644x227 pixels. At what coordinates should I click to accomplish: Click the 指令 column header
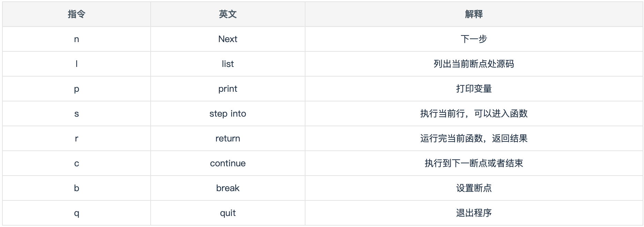click(x=77, y=14)
